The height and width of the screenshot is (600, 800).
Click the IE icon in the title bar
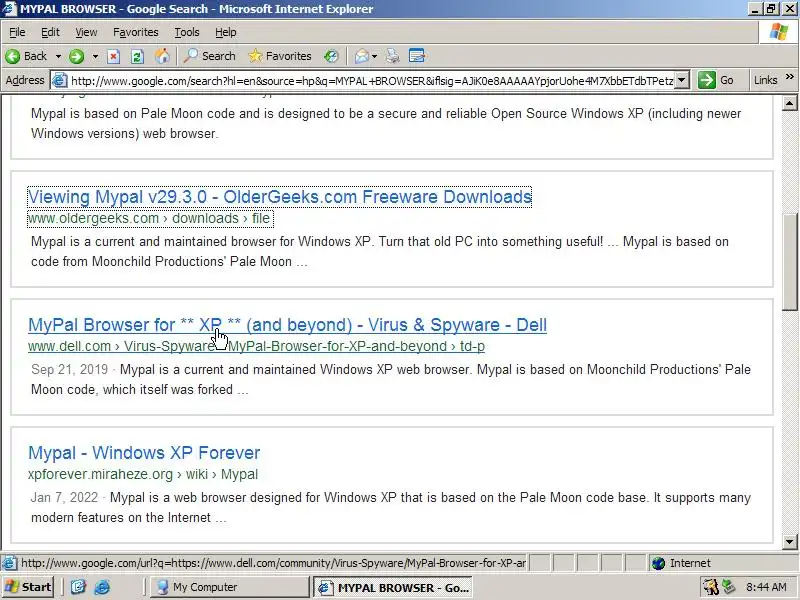click(x=9, y=9)
